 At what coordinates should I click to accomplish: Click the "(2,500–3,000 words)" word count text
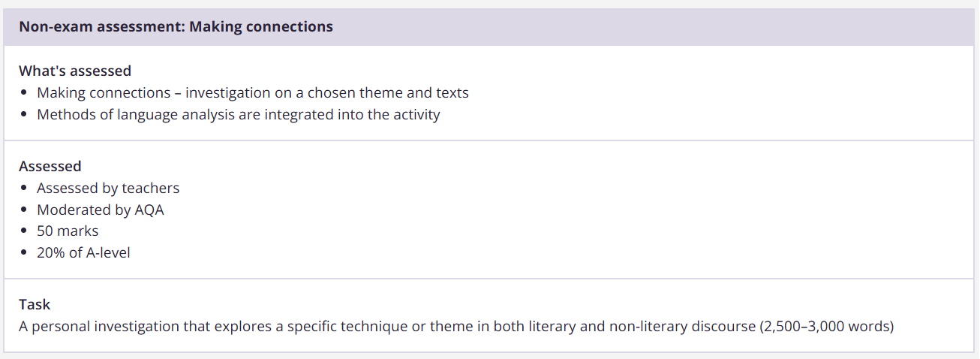click(x=826, y=327)
